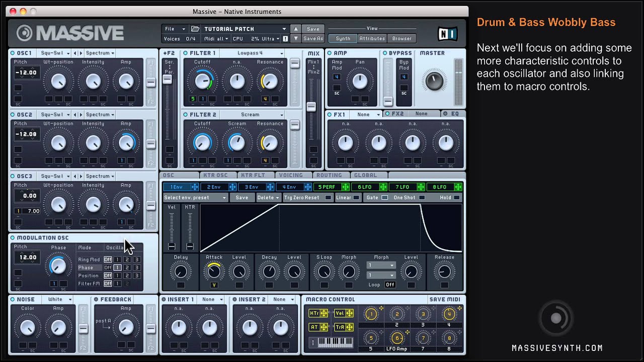Screen dimensions: 644x362
Task: Open the OSC1 Spectrum mode dropdown
Action: 100,53
